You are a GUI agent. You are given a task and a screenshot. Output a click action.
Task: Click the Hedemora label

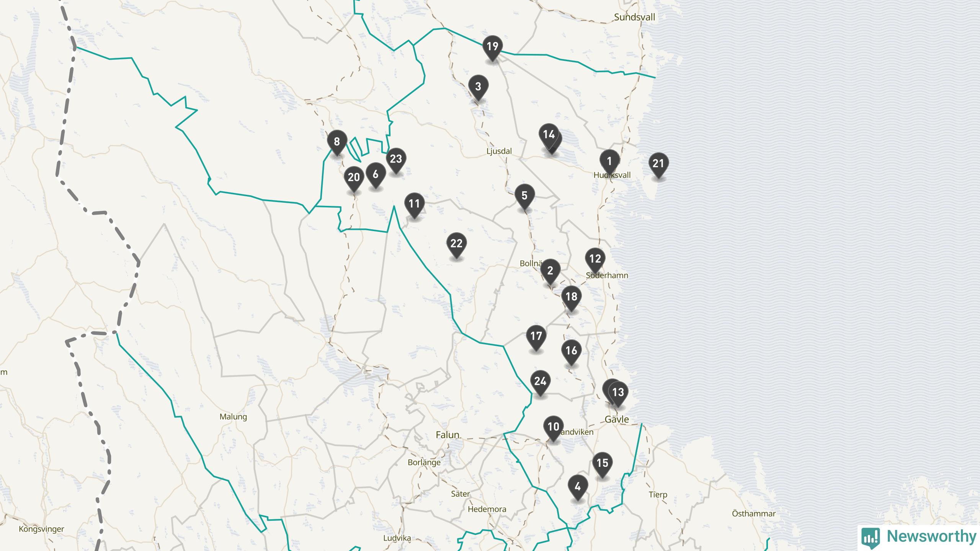[487, 509]
